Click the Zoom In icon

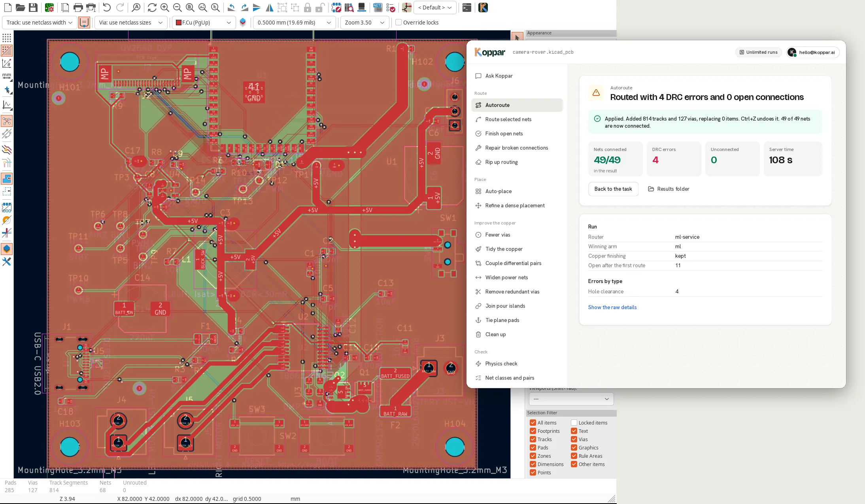165,8
